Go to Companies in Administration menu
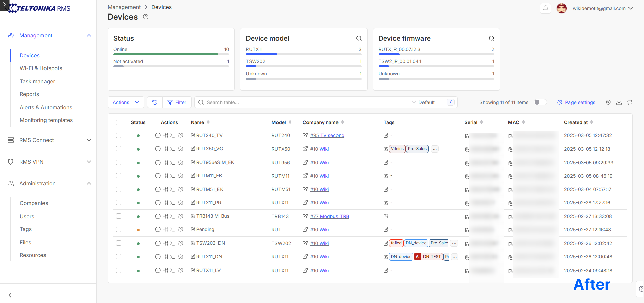This screenshot has width=644, height=303. [34, 203]
